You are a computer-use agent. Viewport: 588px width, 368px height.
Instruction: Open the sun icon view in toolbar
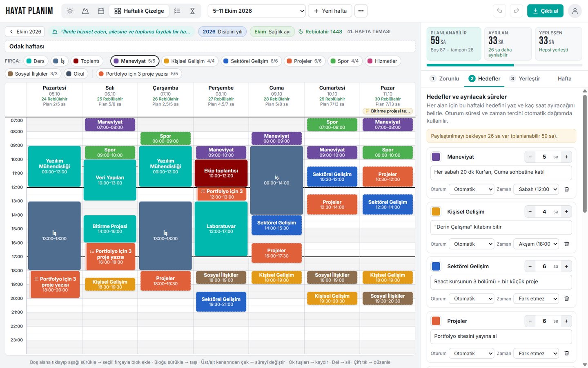(70, 11)
